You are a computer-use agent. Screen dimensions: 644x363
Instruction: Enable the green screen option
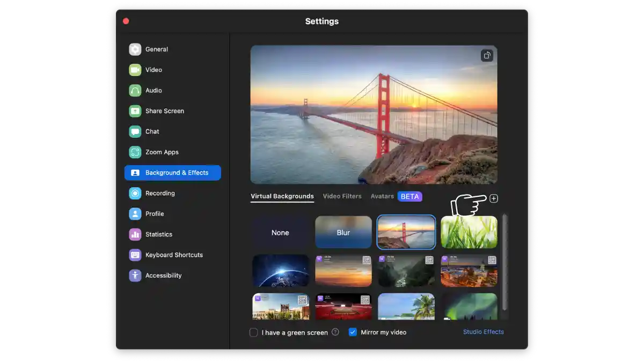253,332
